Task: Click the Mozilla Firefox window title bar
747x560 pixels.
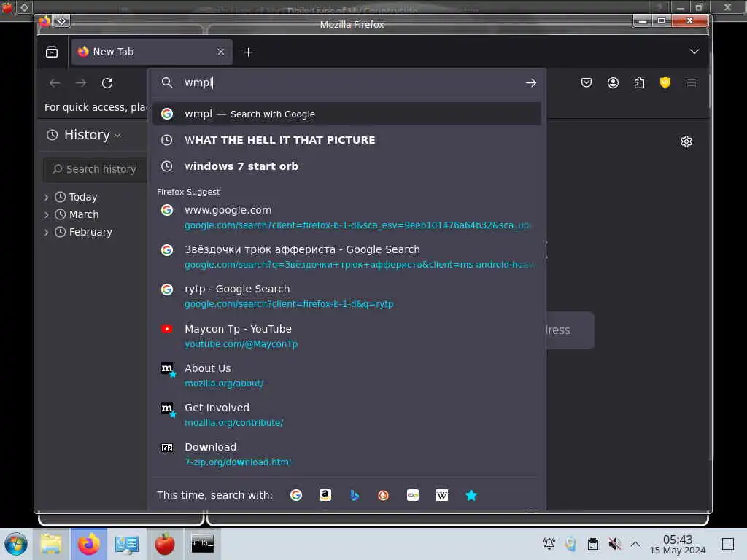Action: (x=352, y=24)
